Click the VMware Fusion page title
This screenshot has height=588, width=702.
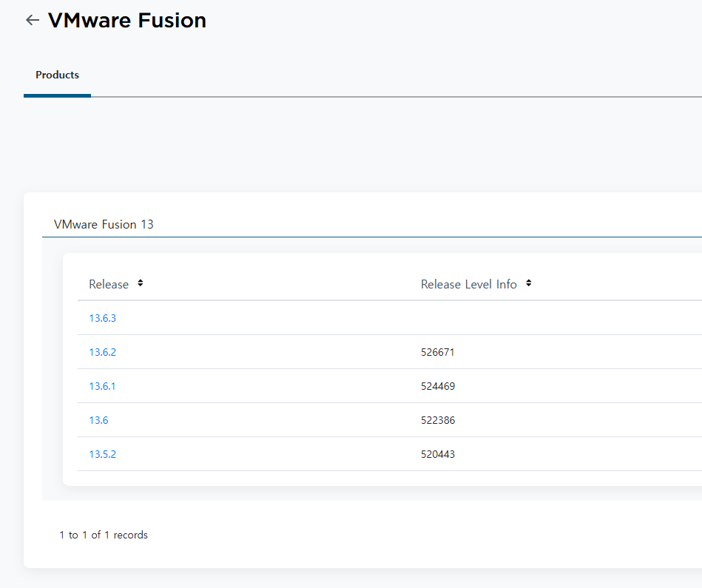[127, 20]
